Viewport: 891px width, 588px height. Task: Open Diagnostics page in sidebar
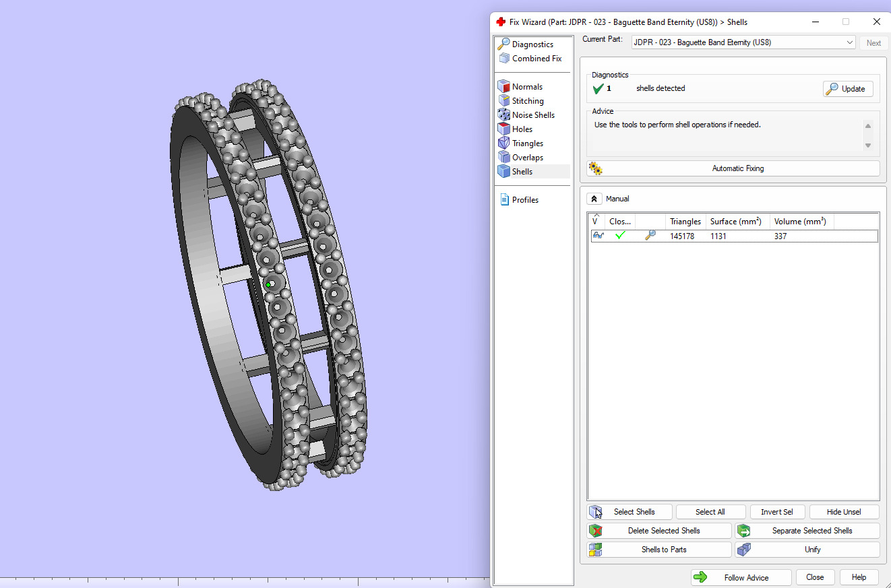(532, 44)
